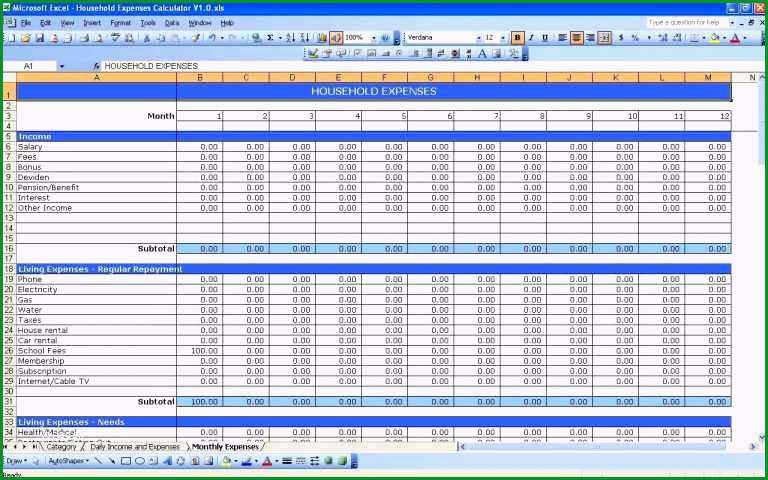Open the Edit menu

tap(46, 23)
